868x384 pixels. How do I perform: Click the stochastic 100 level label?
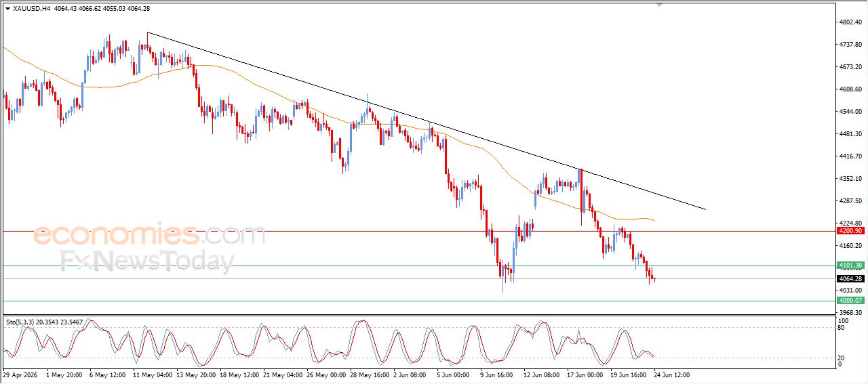pos(844,320)
